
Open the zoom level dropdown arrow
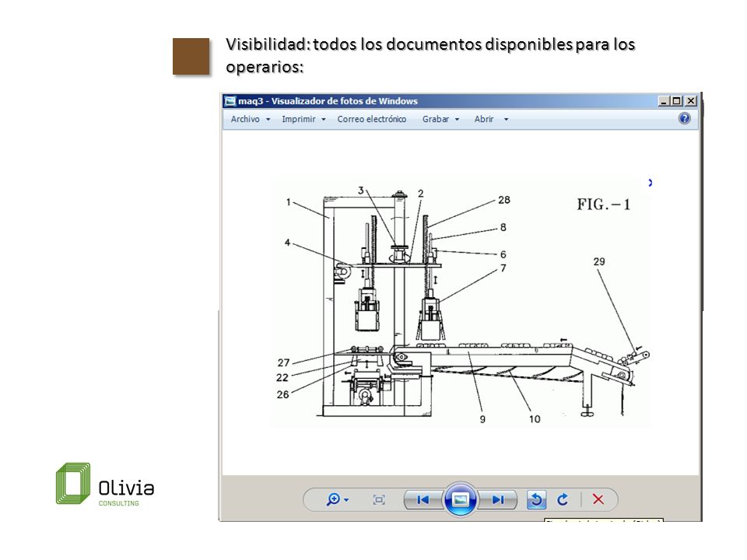coord(346,500)
